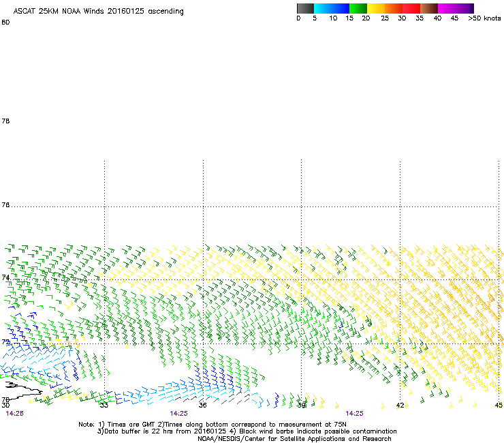Click the 76 latitude label beside the dotted gridline
This screenshot has width=504, height=443.
[5, 205]
